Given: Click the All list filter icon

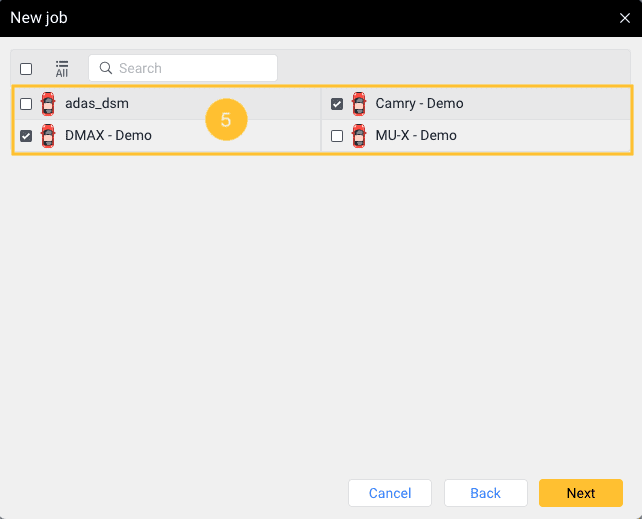Looking at the screenshot, I should tap(62, 68).
